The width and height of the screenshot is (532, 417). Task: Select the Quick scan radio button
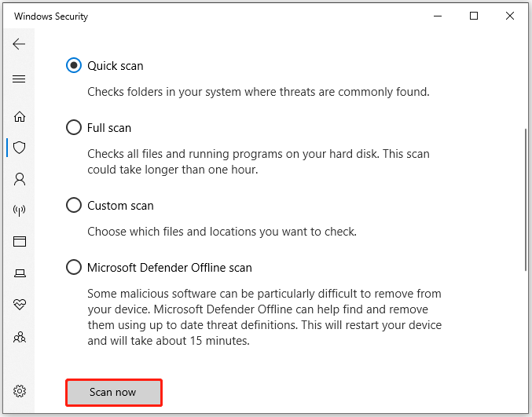tap(74, 65)
